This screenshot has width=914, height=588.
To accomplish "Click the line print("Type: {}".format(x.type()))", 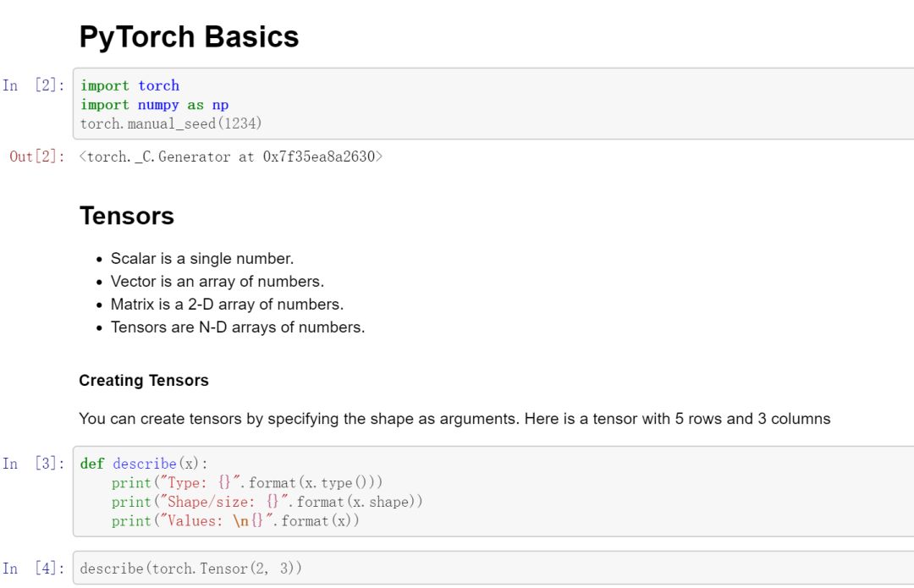I will [x=247, y=483].
